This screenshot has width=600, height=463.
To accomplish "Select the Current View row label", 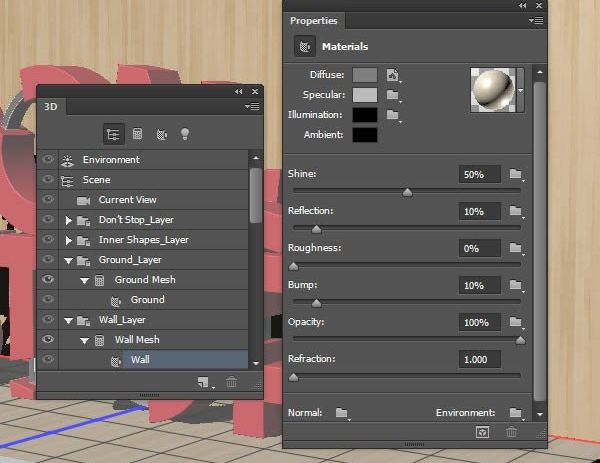I will click(x=127, y=200).
